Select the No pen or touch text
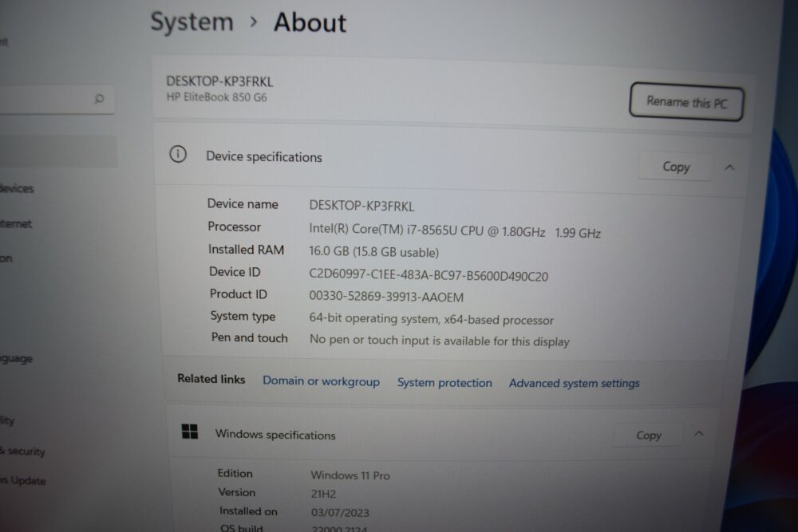 [439, 341]
